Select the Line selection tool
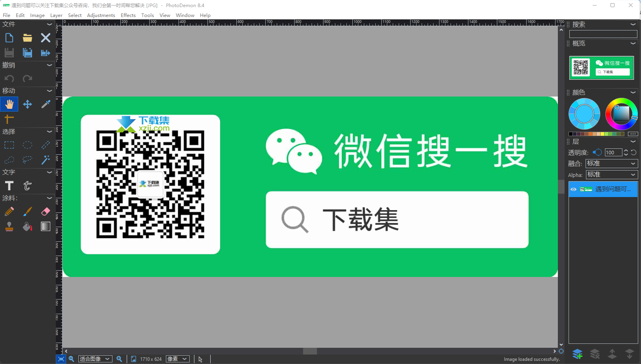The width and height of the screenshot is (641, 364). (46, 145)
